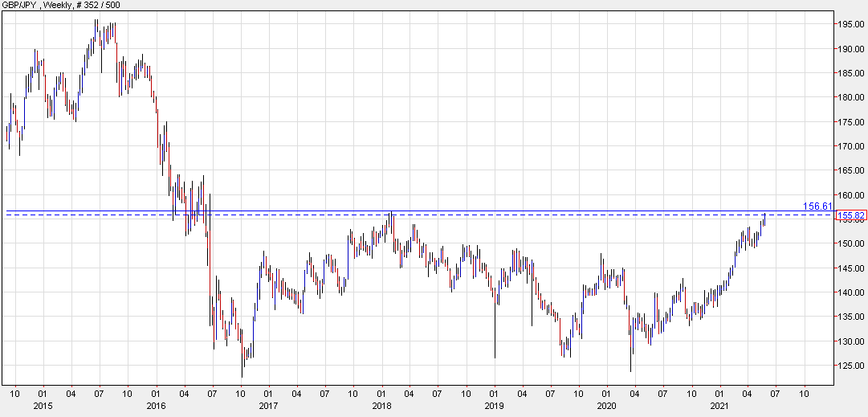Click the 140.00 price axis label

[850, 293]
